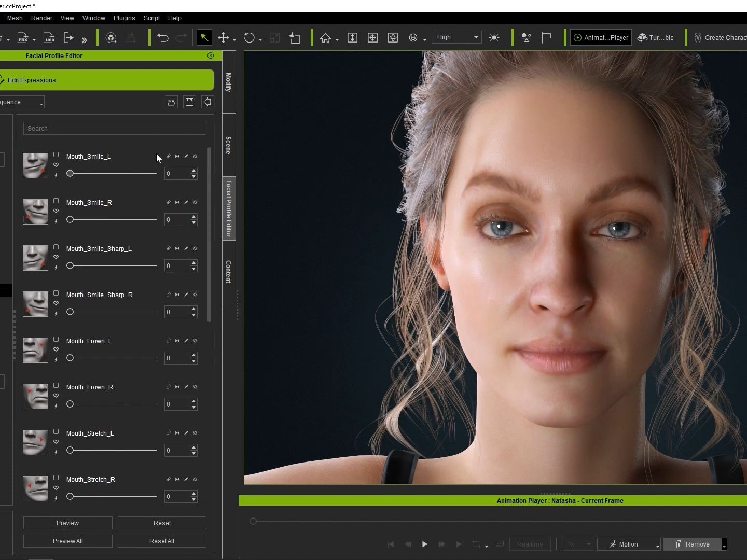The height and width of the screenshot is (560, 747).
Task: Click the FBX export icon
Action: point(23,38)
